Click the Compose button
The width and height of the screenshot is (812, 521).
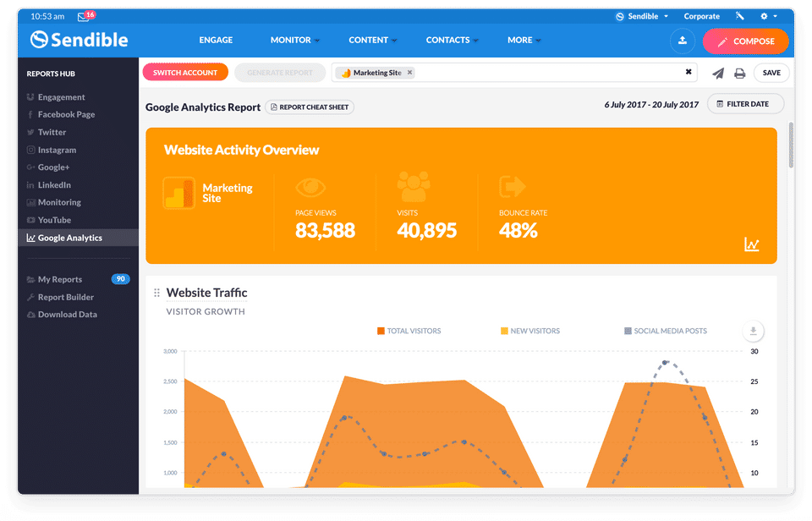(745, 41)
